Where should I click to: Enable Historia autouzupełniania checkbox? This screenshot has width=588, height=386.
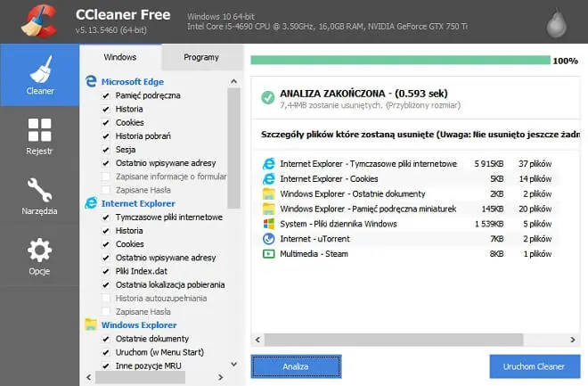[106, 299]
